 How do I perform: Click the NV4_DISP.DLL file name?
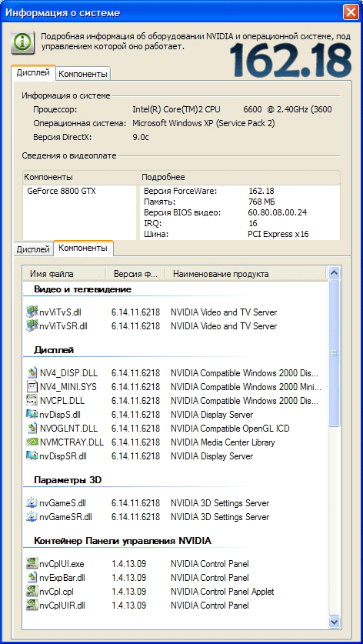68,373
